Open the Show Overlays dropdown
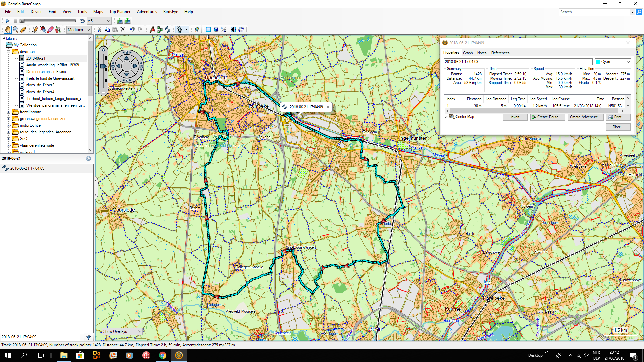644x362 pixels. [122, 331]
